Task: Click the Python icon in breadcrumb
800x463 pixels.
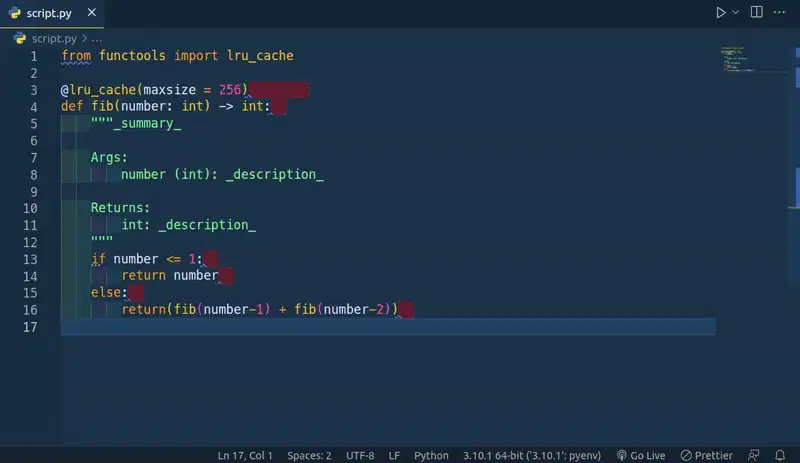Action: 20,38
